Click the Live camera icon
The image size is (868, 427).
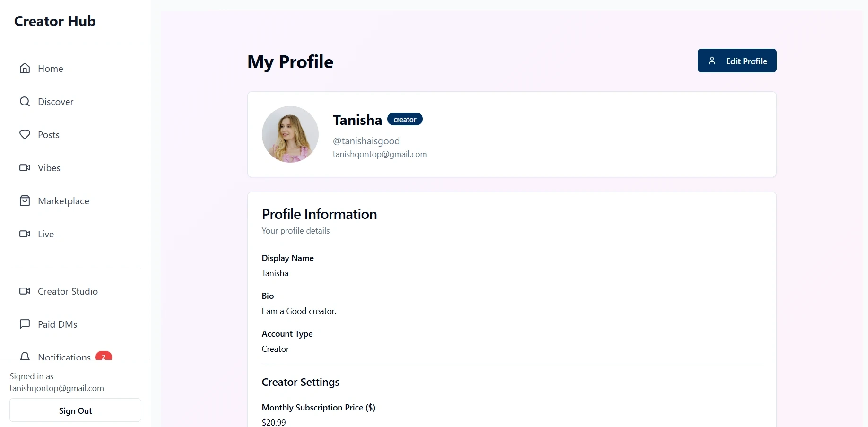25,234
